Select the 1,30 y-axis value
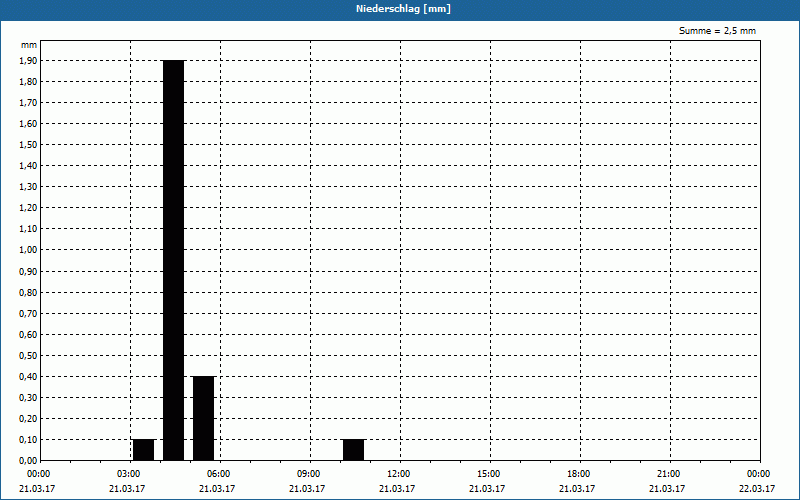800x500 pixels. (x=28, y=187)
